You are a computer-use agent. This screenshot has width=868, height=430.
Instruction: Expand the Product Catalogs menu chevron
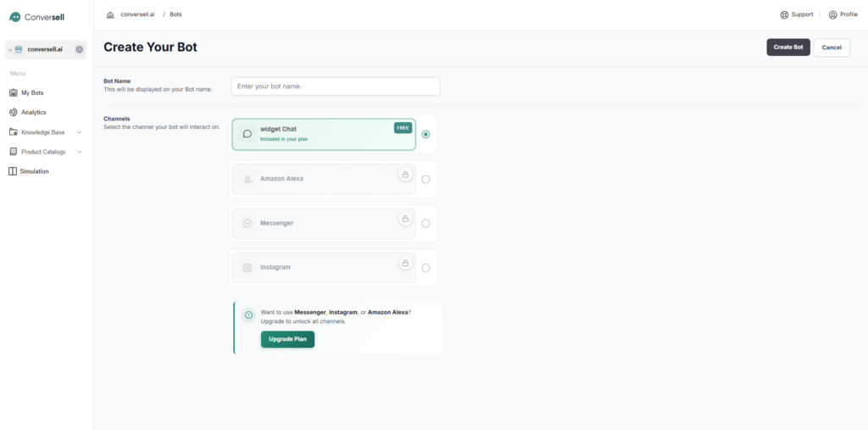pos(80,152)
